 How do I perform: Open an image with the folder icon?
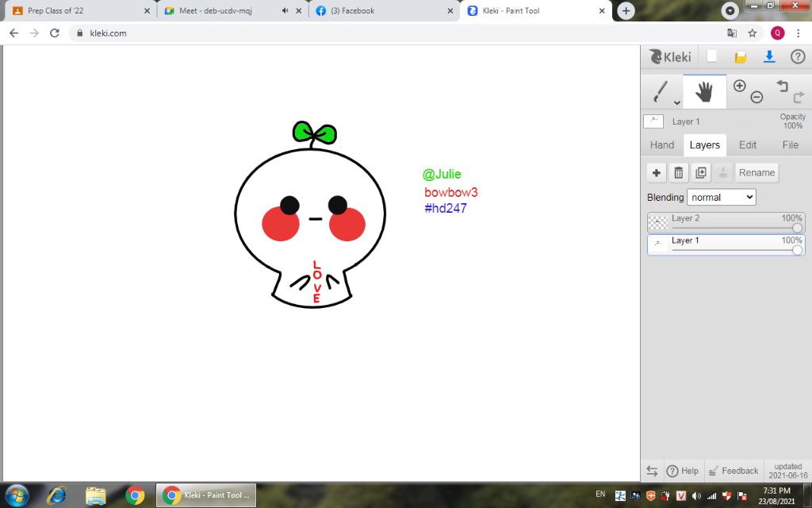741,57
